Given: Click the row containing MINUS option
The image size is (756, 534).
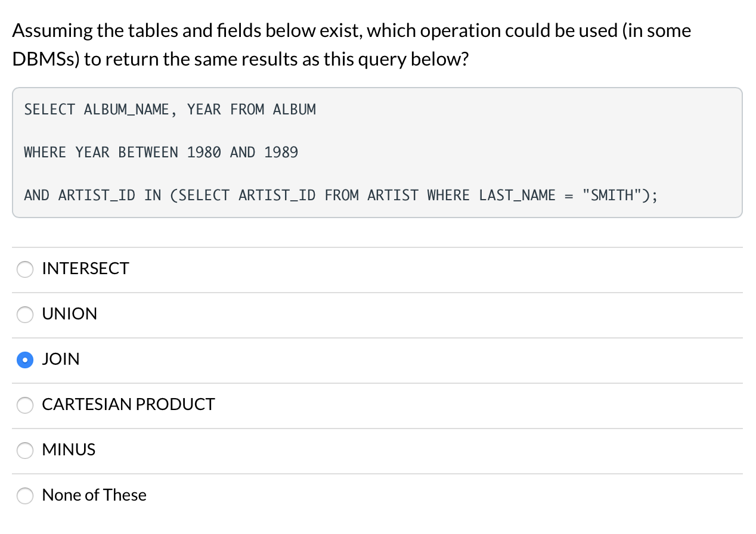Looking at the screenshot, I should click(x=377, y=450).
